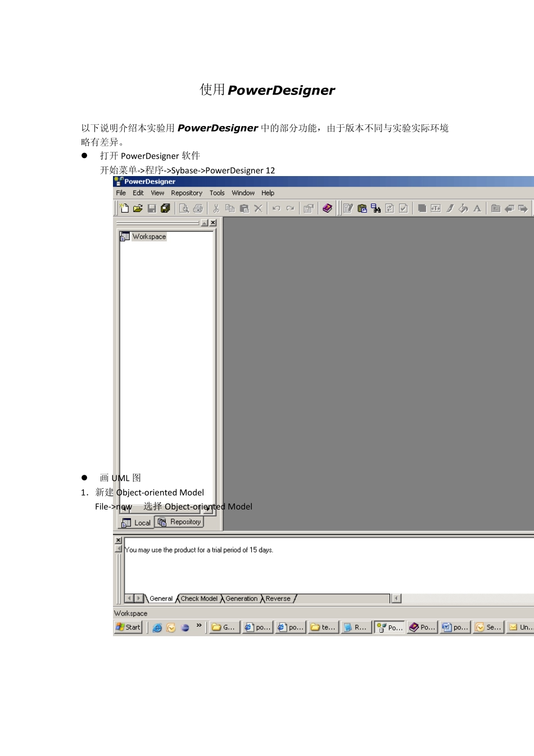
Task: Close the output window with its X
Action: point(118,540)
